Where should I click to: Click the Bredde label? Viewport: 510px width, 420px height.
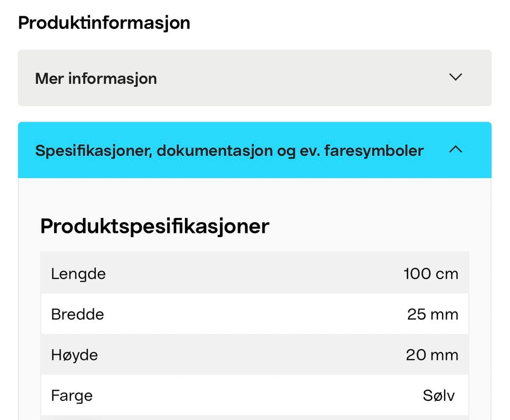click(78, 314)
